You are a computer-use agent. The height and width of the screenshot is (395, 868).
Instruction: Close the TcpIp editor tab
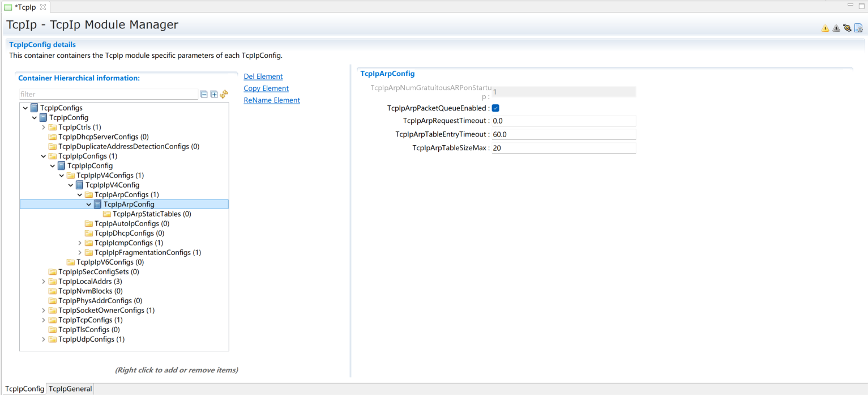point(43,7)
